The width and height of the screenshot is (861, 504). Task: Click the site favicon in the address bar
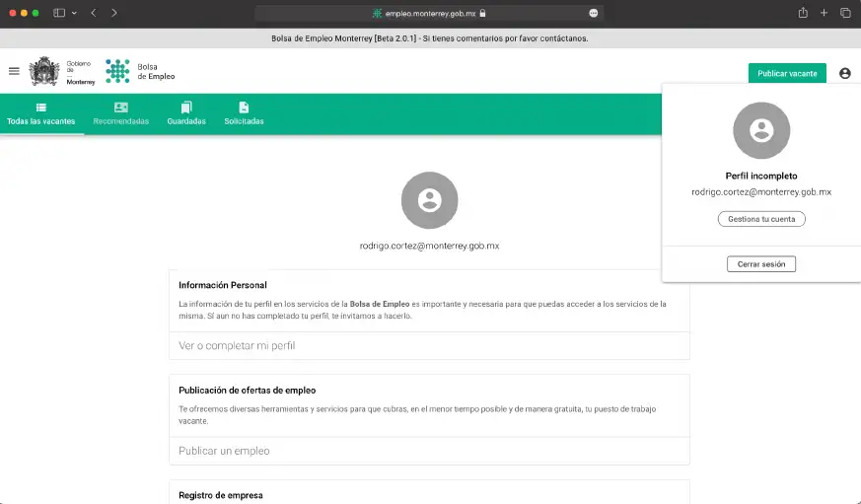tap(377, 13)
